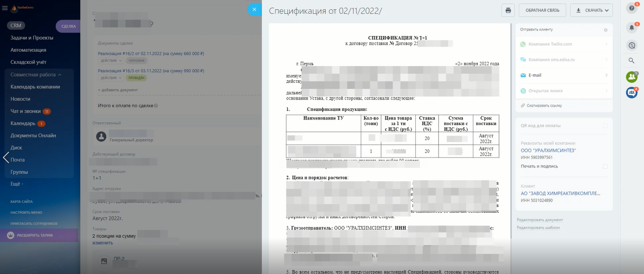Screen dimensions: 644x274
Task: Click Расширить тариф button
Action: [39, 235]
